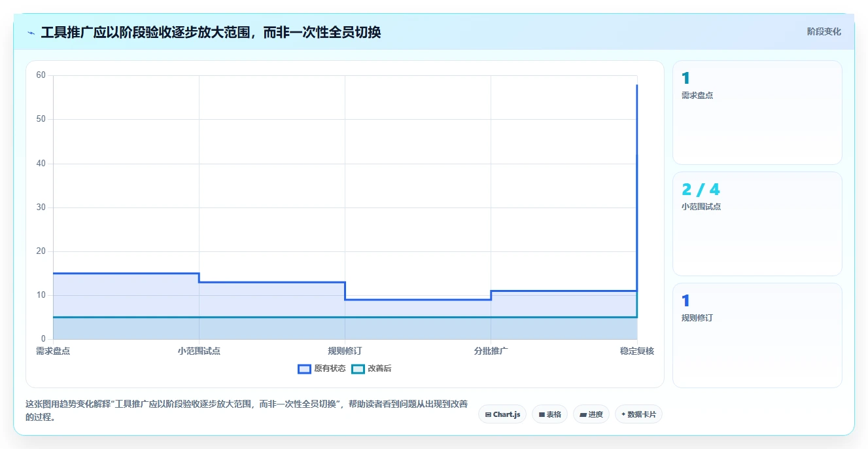Click the y-axis value 30

pyautogui.click(x=41, y=207)
